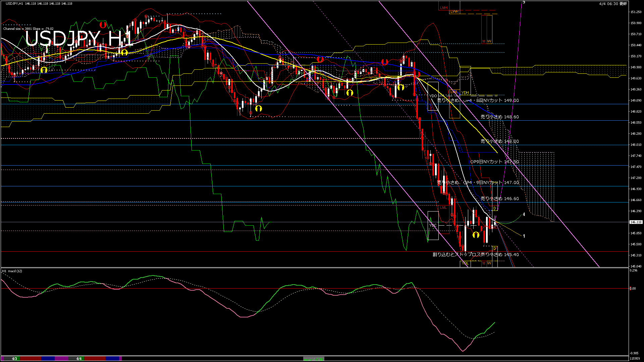
Task: Toggle the macd ON button
Action: pyautogui.click(x=314, y=359)
